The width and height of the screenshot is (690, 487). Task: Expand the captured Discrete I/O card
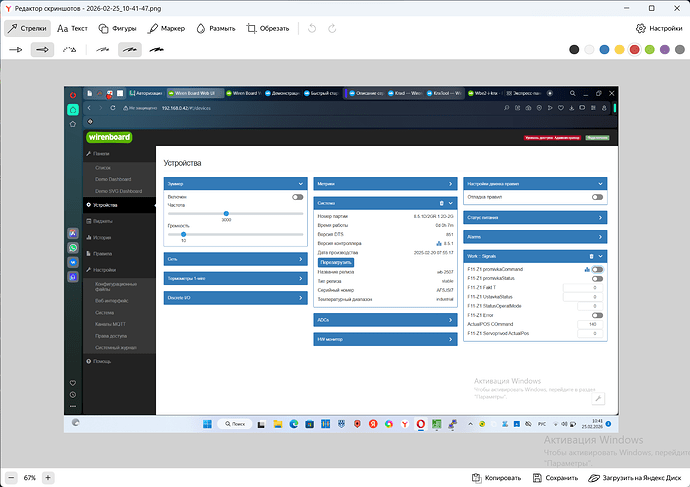click(x=235, y=298)
